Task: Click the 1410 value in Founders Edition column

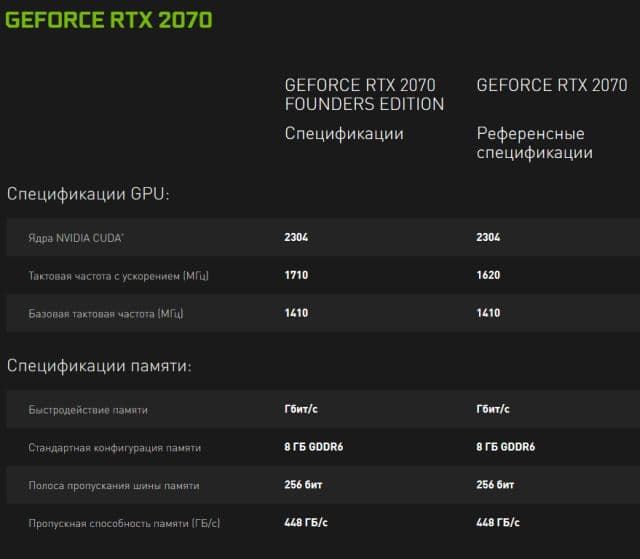Action: (296, 313)
